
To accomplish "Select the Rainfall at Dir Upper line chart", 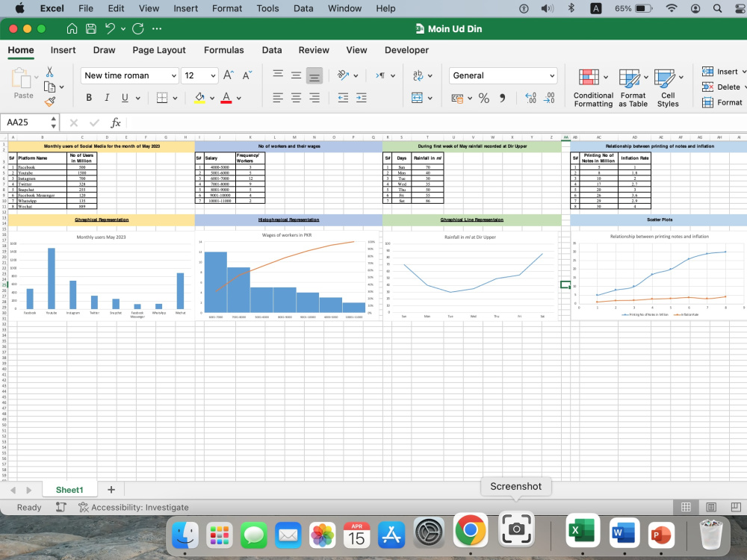I will tap(471, 276).
